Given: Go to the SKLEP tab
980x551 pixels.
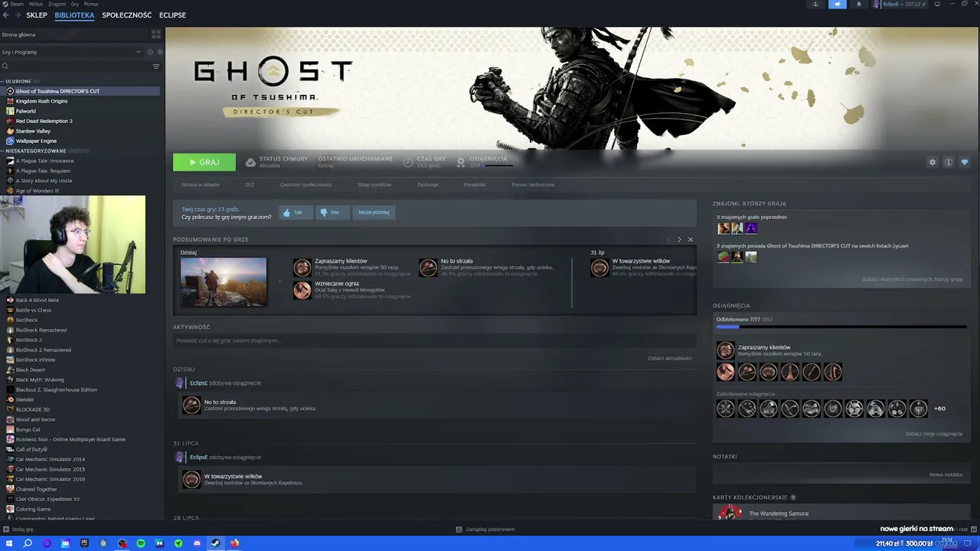Looking at the screenshot, I should click(37, 15).
